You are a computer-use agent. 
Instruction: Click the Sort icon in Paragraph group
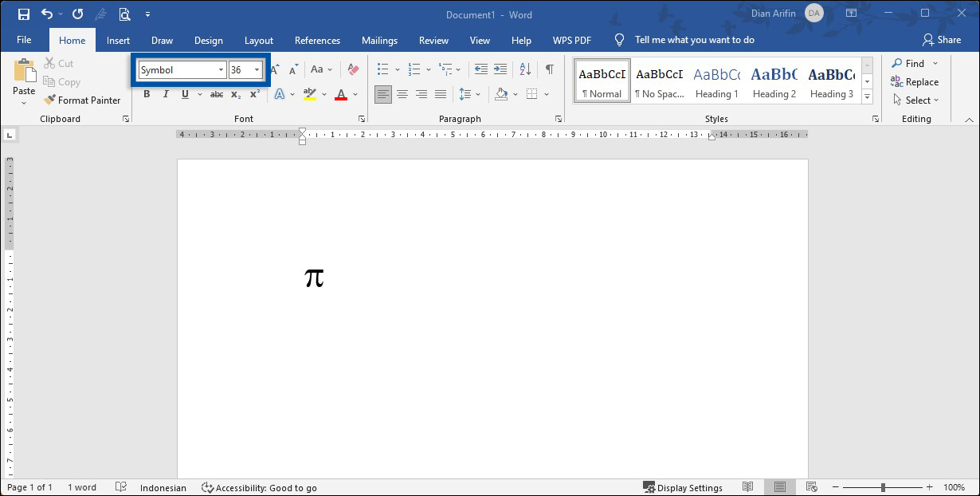pos(524,69)
